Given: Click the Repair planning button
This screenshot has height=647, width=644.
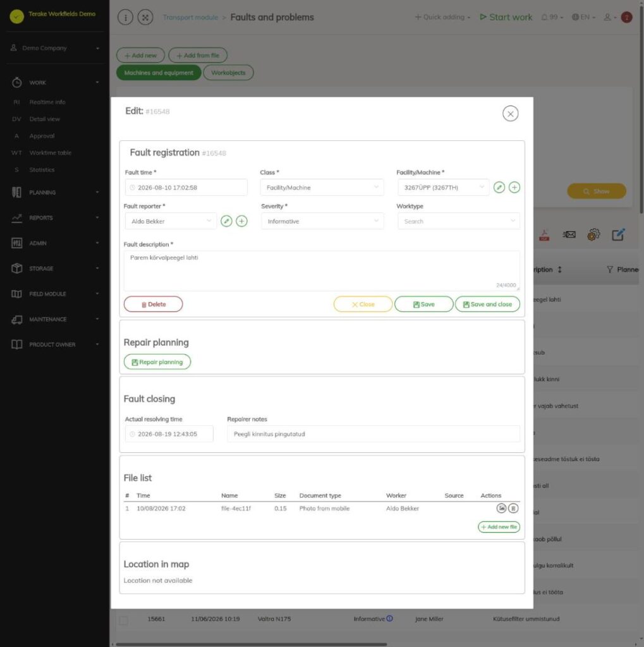Looking at the screenshot, I should (157, 362).
